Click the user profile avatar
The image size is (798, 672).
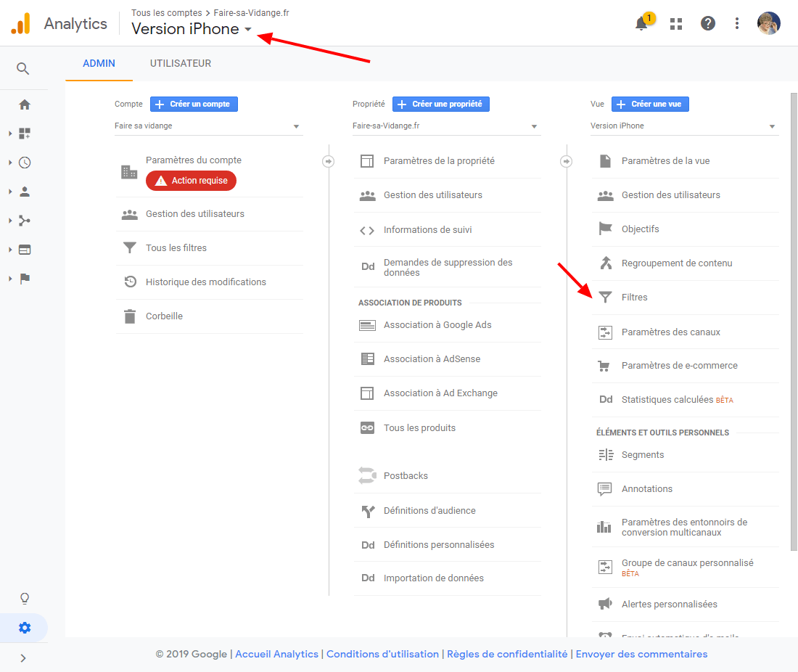pos(768,23)
